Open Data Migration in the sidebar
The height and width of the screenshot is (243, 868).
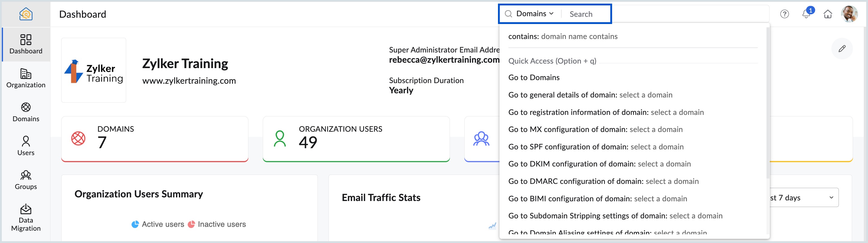[26, 217]
